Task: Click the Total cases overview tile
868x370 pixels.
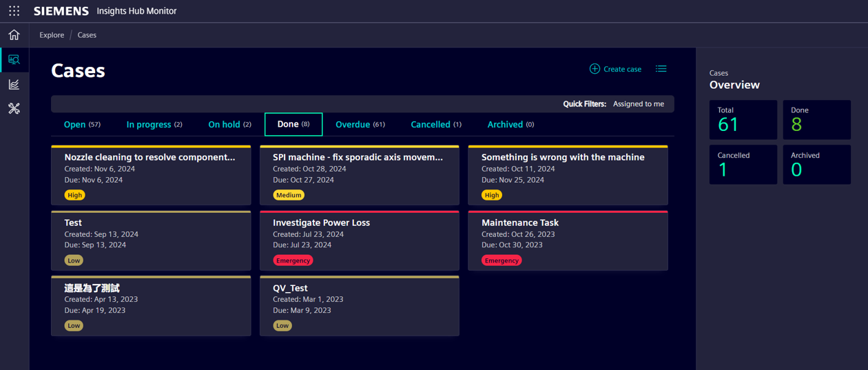Action: click(743, 120)
